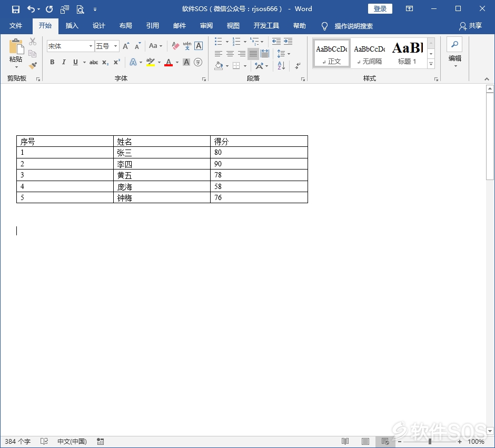This screenshot has height=448, width=495.
Task: Click the Format Painter brush icon
Action: tap(33, 65)
